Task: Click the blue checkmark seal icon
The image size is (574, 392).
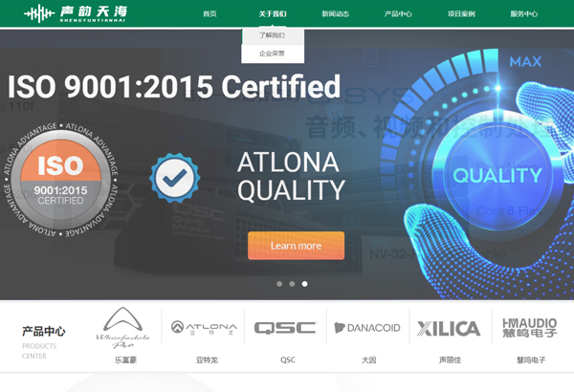Action: 175,178
